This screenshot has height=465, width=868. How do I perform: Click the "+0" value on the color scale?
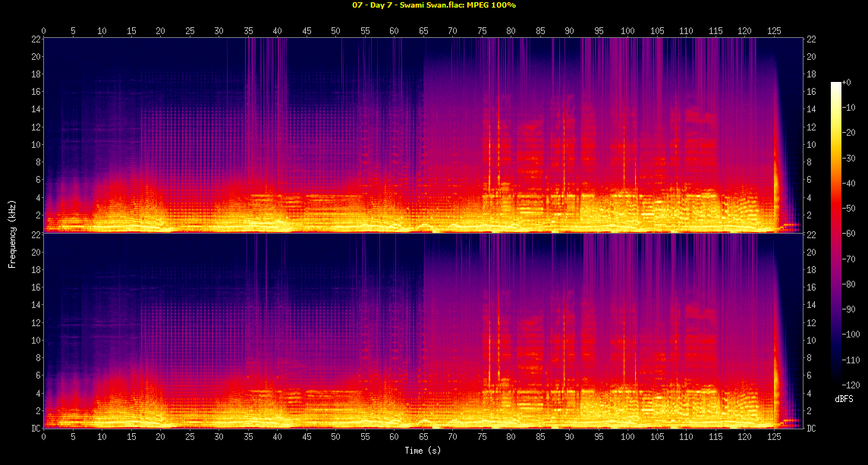846,83
